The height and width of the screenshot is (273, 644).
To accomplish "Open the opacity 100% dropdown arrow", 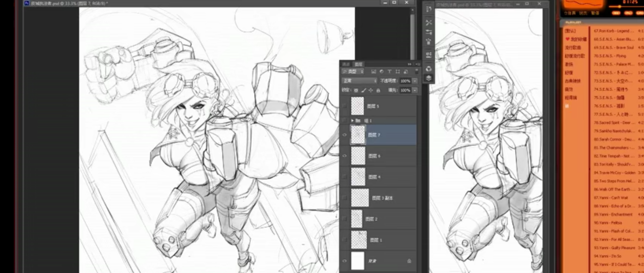I will coord(414,81).
